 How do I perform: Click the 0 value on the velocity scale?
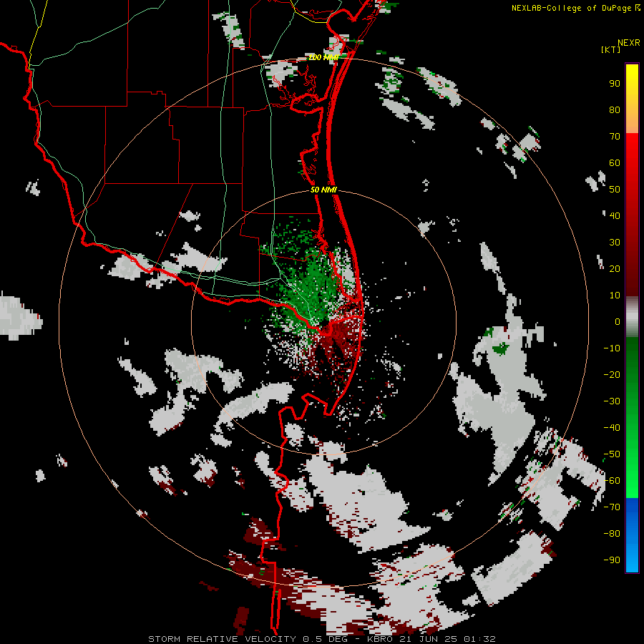(618, 321)
